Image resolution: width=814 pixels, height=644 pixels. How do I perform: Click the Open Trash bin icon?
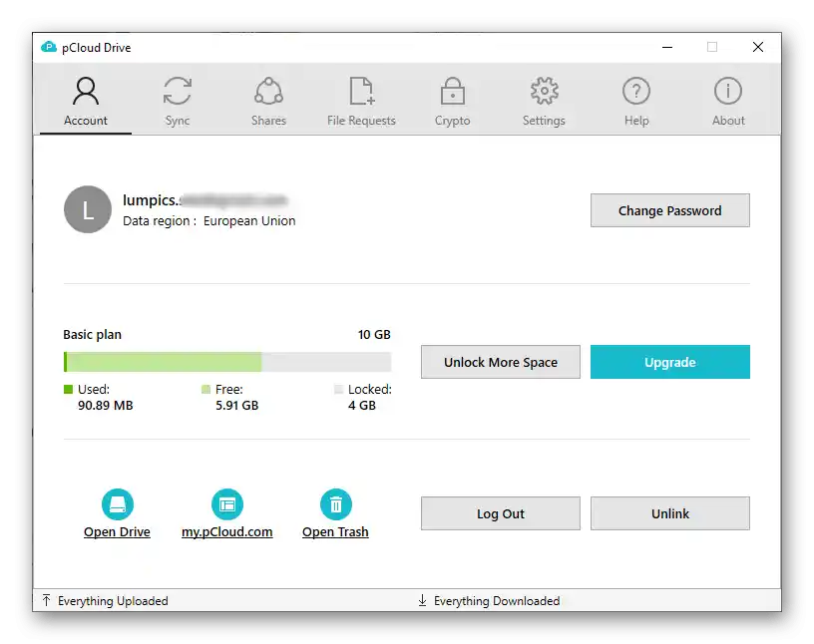[x=336, y=503]
